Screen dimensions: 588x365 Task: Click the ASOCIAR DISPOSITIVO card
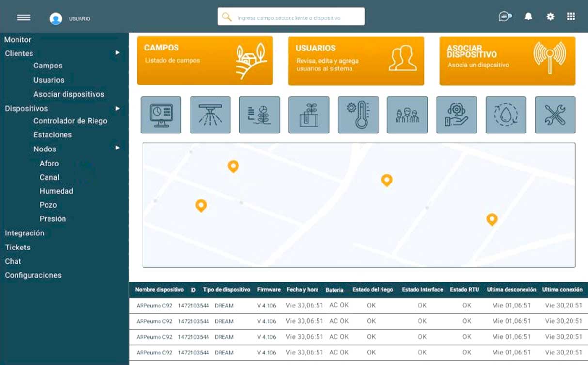coord(507,61)
